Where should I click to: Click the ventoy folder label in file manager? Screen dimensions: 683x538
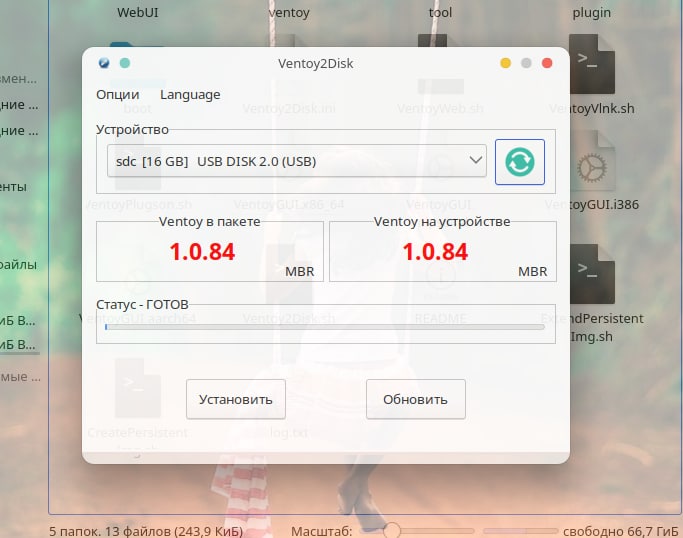289,13
